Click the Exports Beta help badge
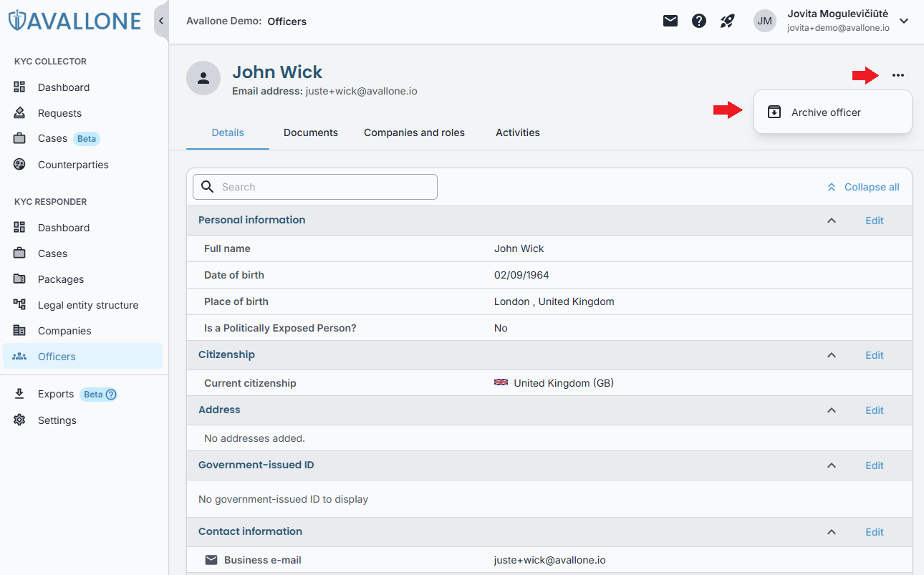 99,394
